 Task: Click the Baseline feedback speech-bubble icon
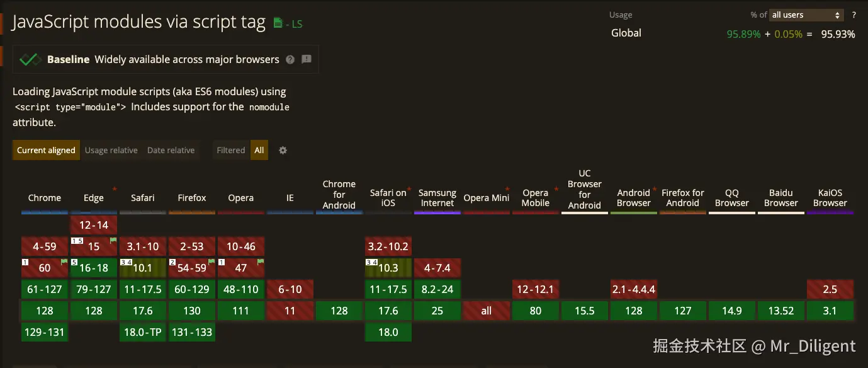click(x=307, y=59)
